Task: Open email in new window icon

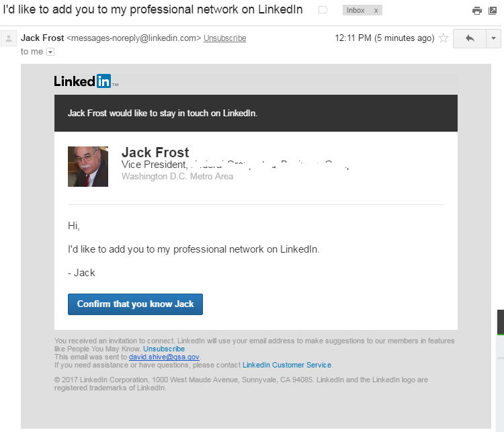Action: coord(493,11)
